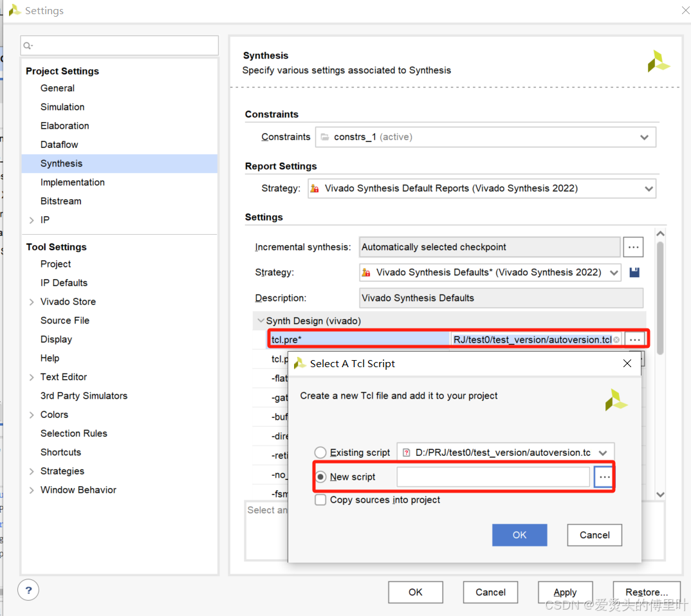Open Display settings

(56, 340)
